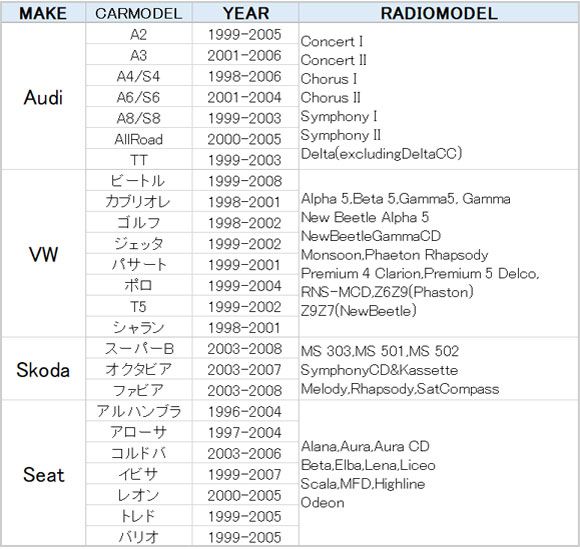Select year 1999-2004 in the ポロ row
The height and width of the screenshot is (549, 580).
tap(246, 285)
